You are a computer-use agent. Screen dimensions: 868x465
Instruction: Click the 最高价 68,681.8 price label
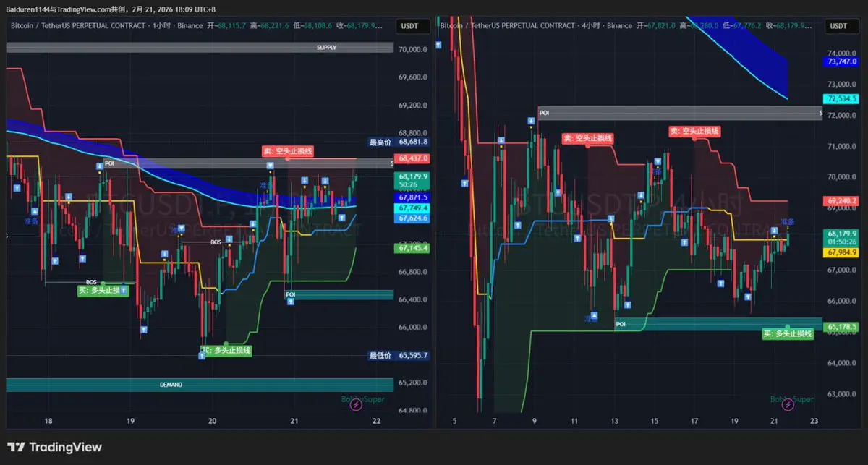click(399, 142)
